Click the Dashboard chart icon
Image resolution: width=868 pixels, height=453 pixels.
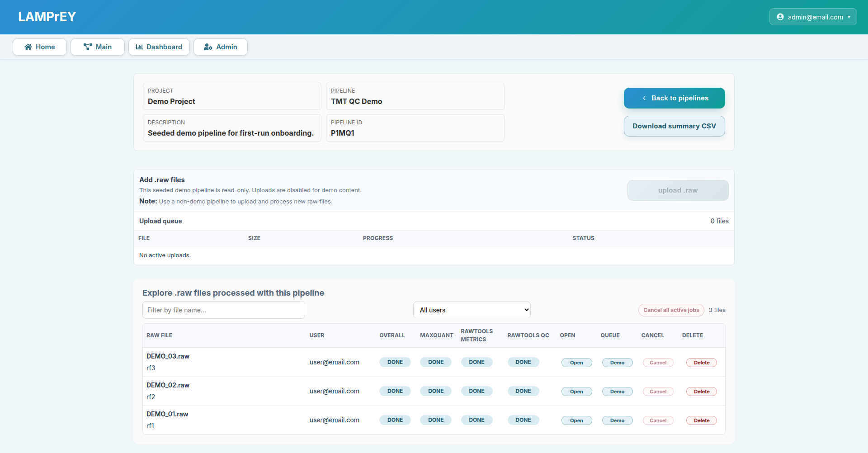coord(139,47)
